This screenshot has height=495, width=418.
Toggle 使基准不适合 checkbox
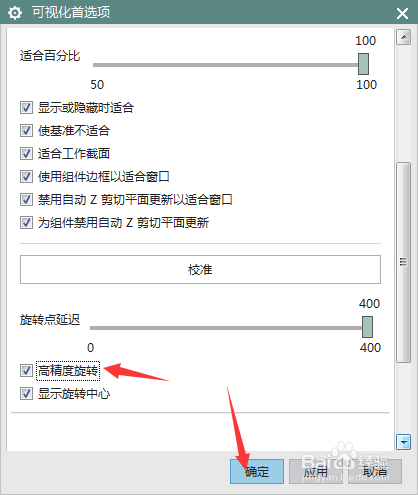point(26,131)
